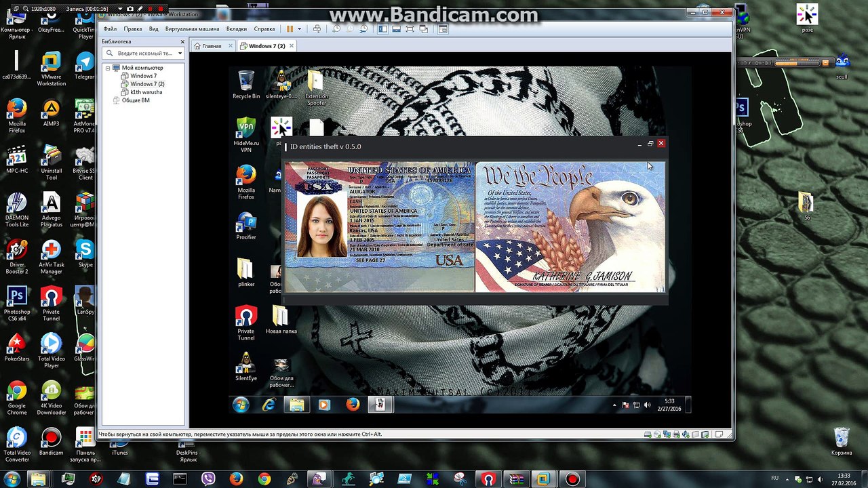Open the Файл menu in VMware

pos(110,29)
